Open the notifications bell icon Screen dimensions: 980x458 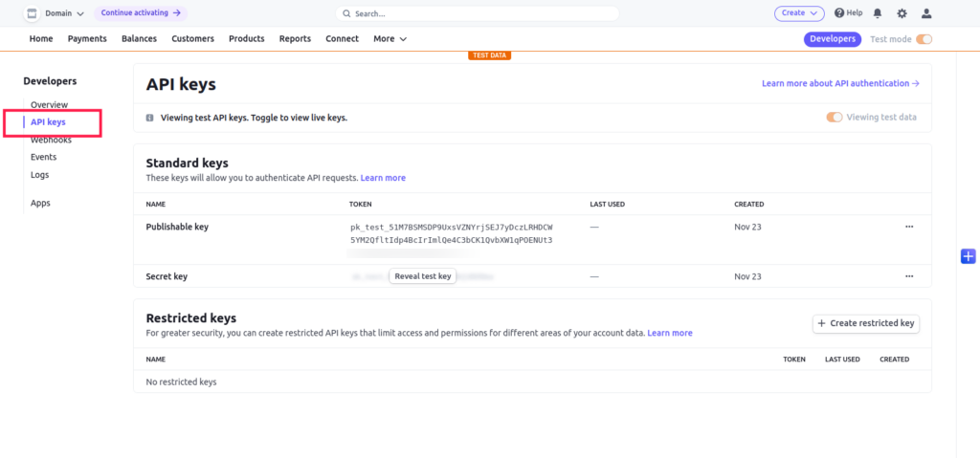click(878, 13)
